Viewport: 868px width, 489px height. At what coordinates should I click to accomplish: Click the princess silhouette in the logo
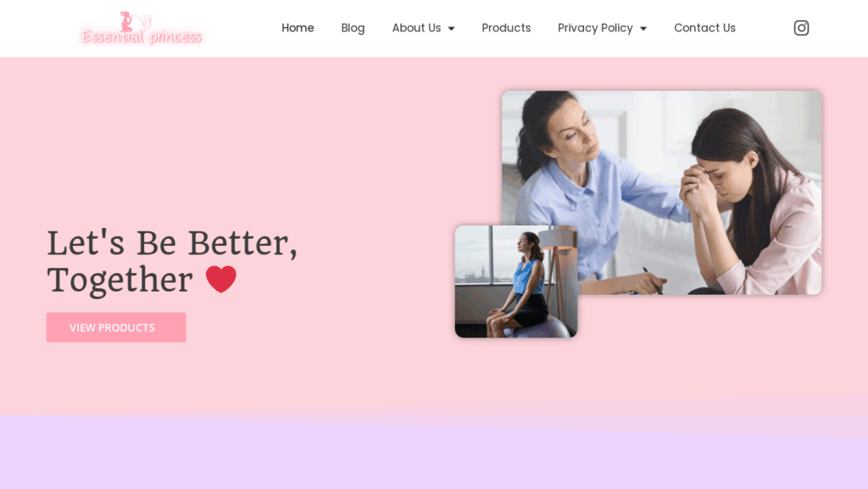click(x=127, y=21)
